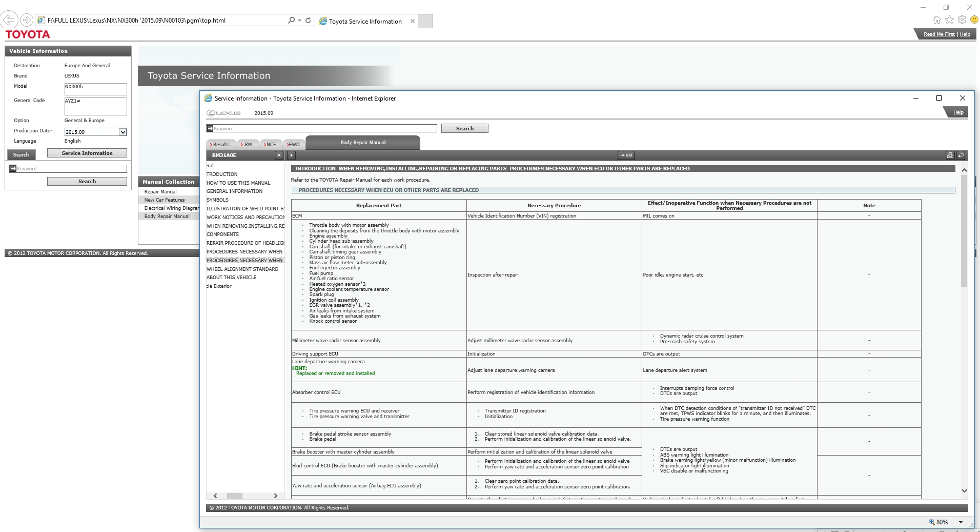The height and width of the screenshot is (532, 980).
Task: Click the General Code field AYZ1#
Action: tap(95, 106)
